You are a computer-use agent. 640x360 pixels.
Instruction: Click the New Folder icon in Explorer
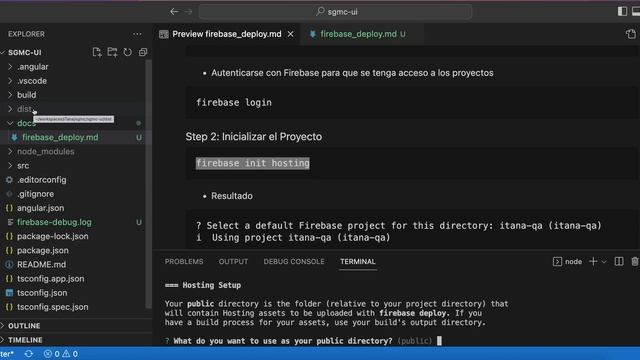click(x=112, y=52)
